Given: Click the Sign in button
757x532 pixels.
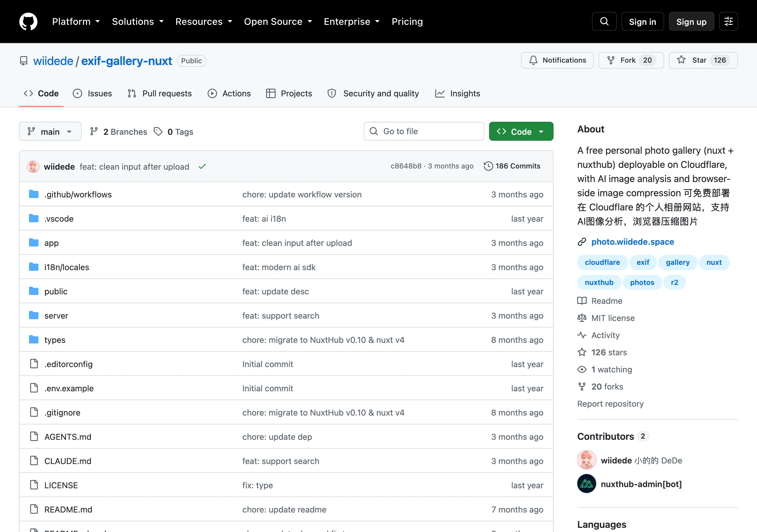Looking at the screenshot, I should [x=642, y=21].
